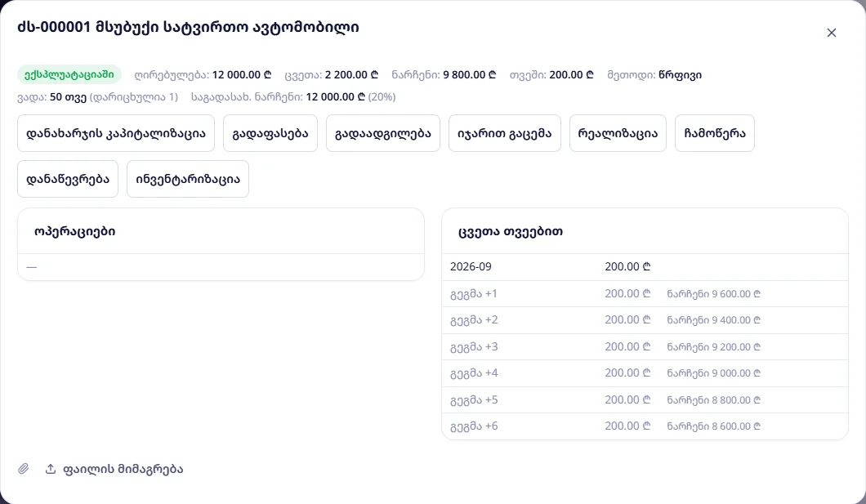Click the upload arrow icon

[x=51, y=469]
